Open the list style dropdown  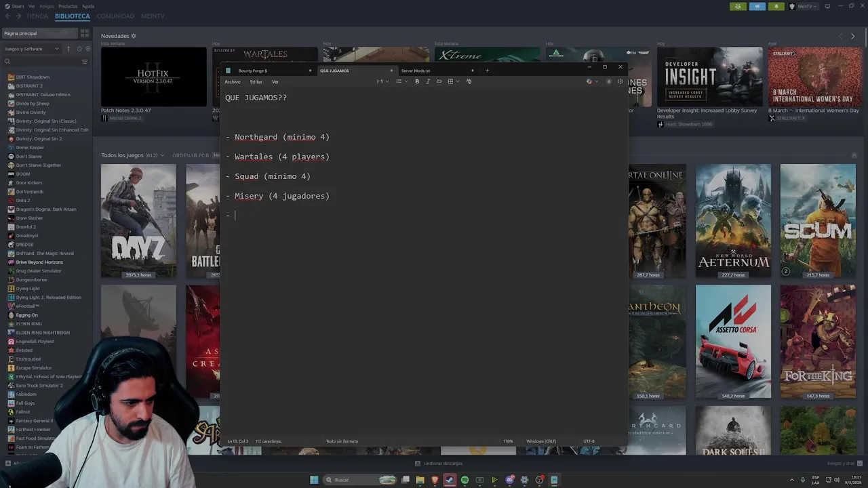click(401, 81)
